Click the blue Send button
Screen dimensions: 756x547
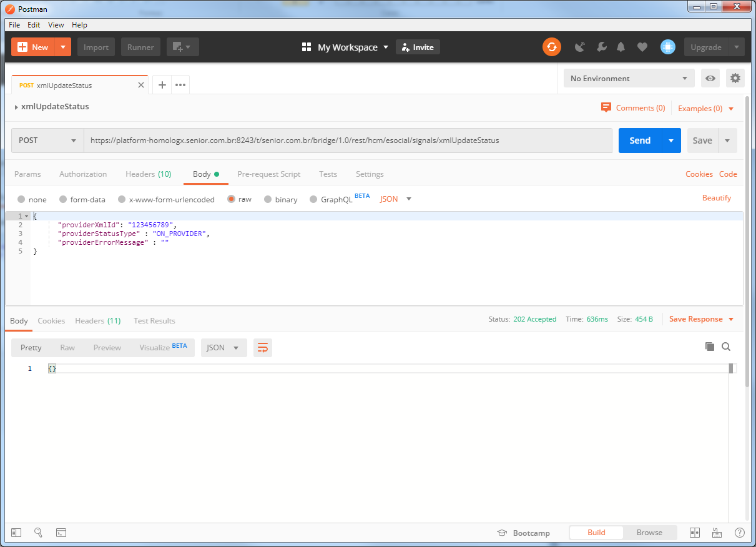pyautogui.click(x=640, y=140)
